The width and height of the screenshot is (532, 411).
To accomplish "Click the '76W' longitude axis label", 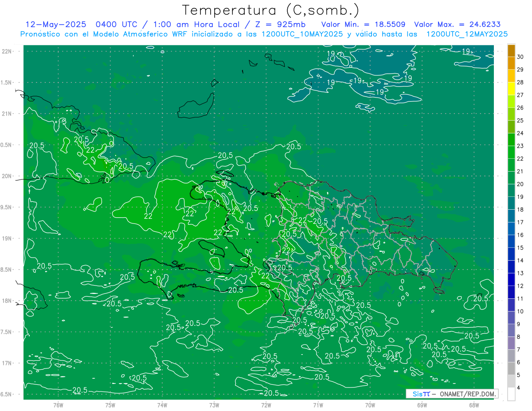I will click(58, 405).
